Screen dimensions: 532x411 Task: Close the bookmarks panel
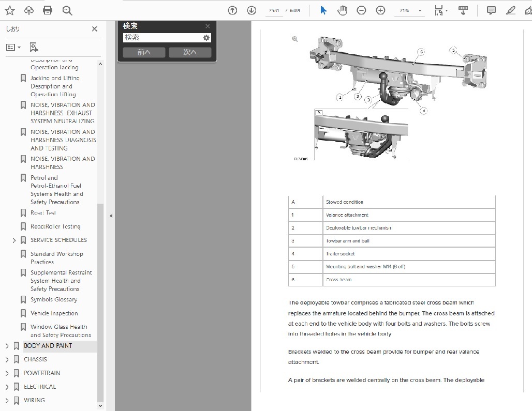(95, 29)
